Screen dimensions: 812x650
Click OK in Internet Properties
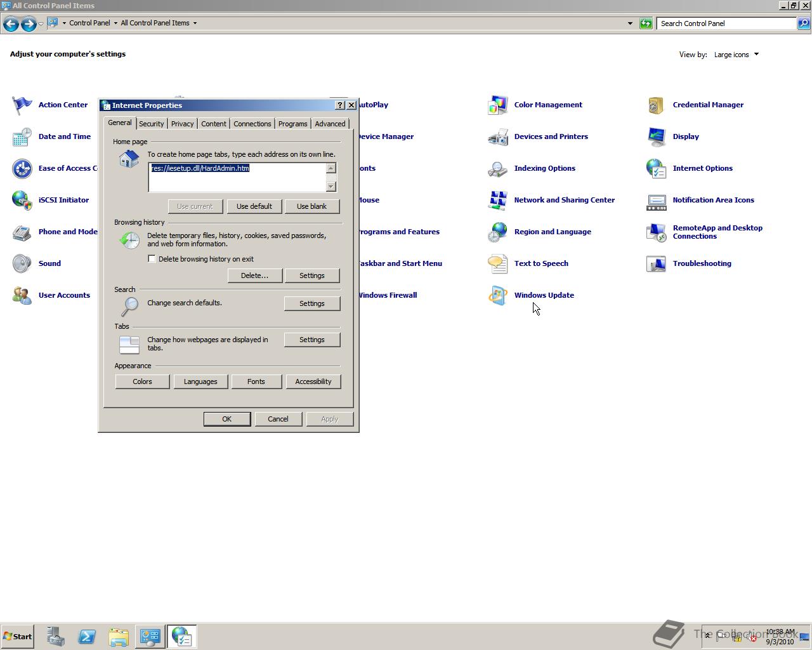(227, 419)
